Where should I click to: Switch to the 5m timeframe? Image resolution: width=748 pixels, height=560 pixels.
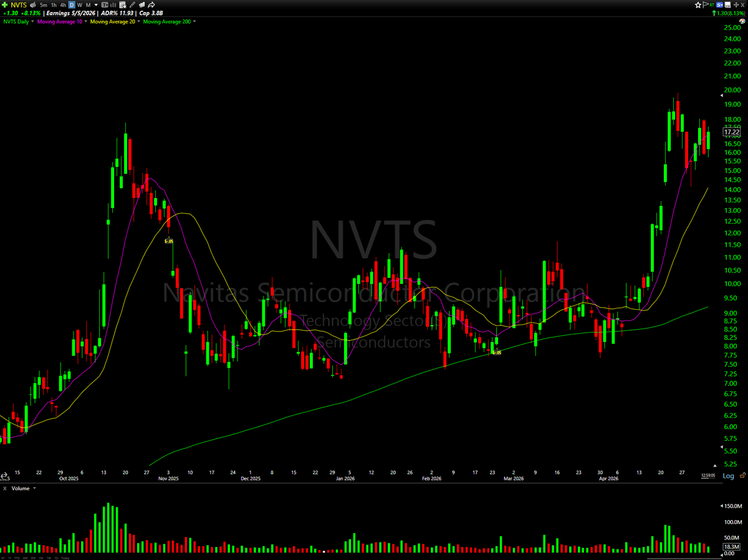[x=44, y=5]
